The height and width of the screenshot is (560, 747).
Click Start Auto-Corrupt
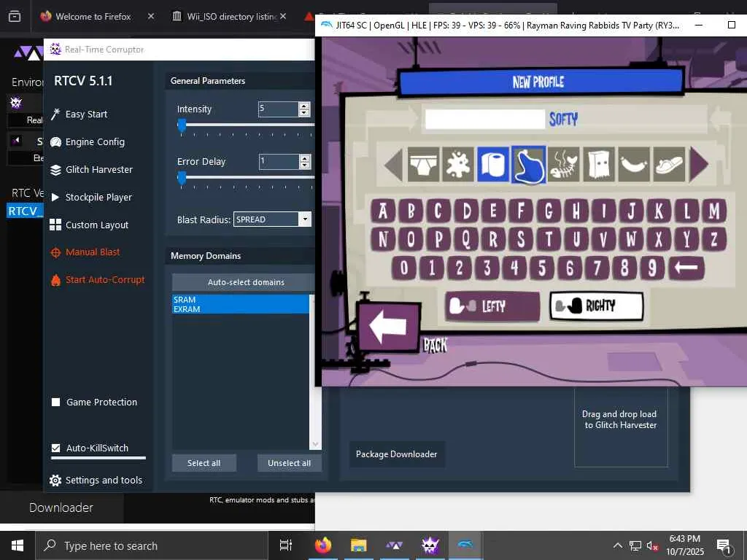click(x=98, y=280)
